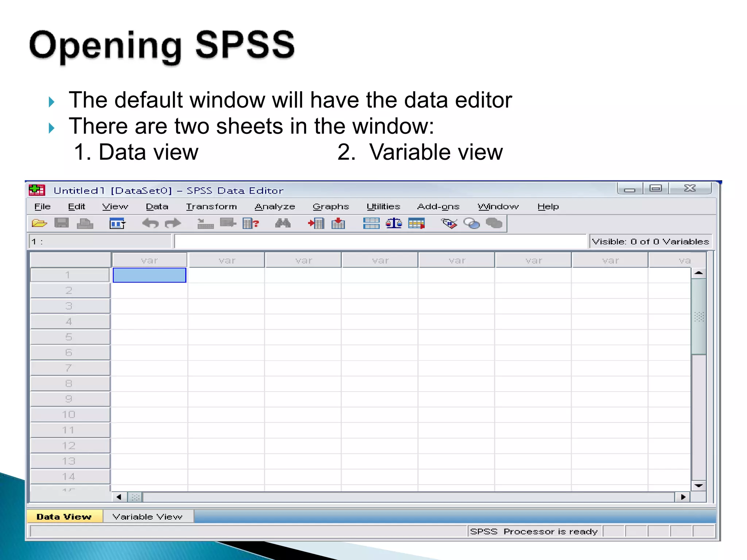Screen dimensions: 747x560
Task: Click the Find binoculars icon
Action: [283, 223]
